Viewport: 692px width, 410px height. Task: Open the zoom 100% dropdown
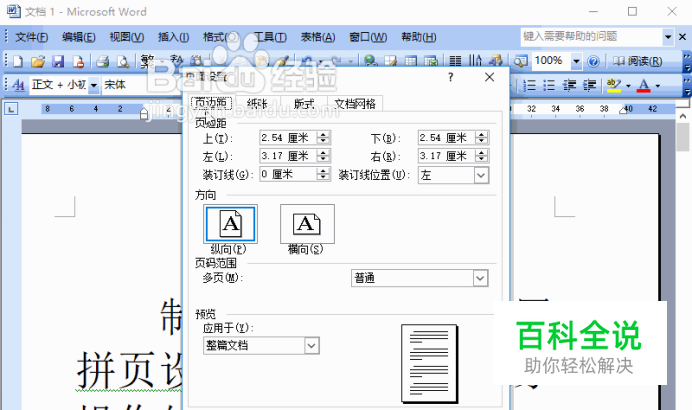[576, 61]
